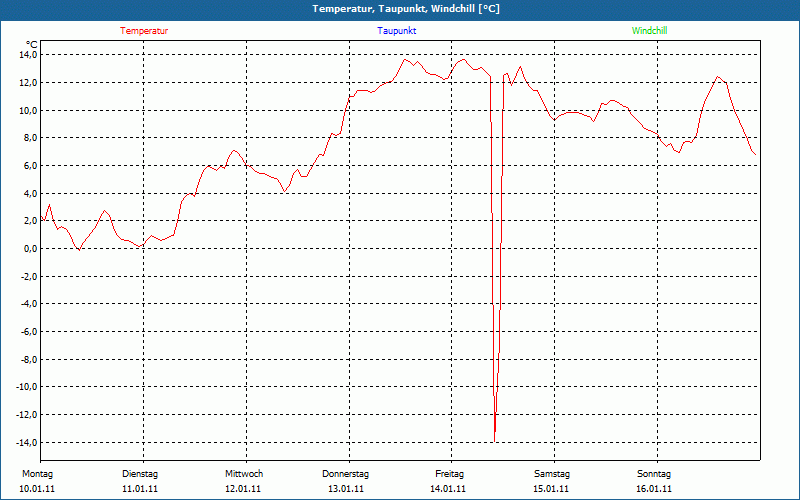
Task: Click the date 11.01.11
Action: [140, 489]
